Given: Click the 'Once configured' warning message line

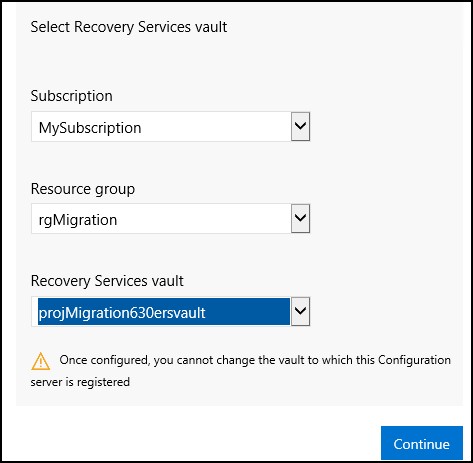Looking at the screenshot, I should [x=255, y=360].
